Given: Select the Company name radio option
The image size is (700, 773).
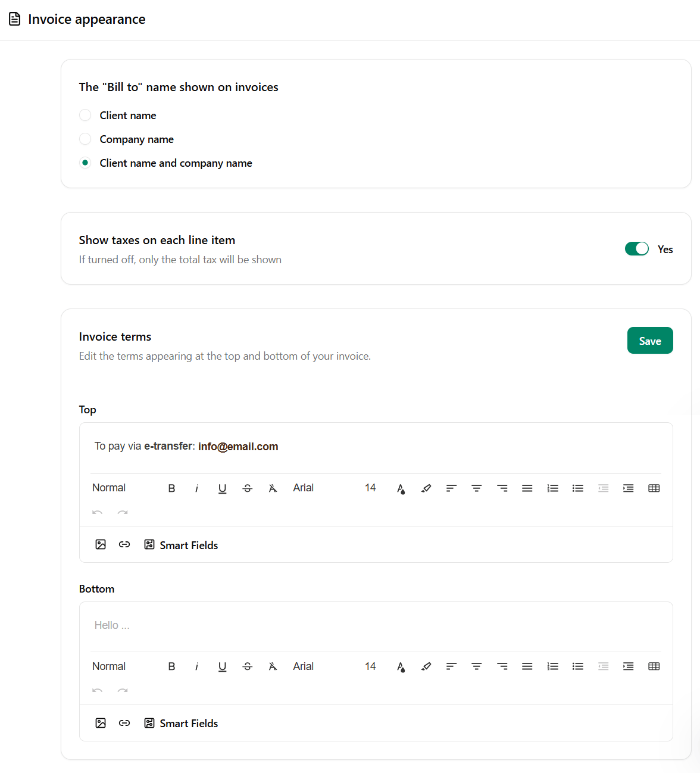Looking at the screenshot, I should (85, 139).
